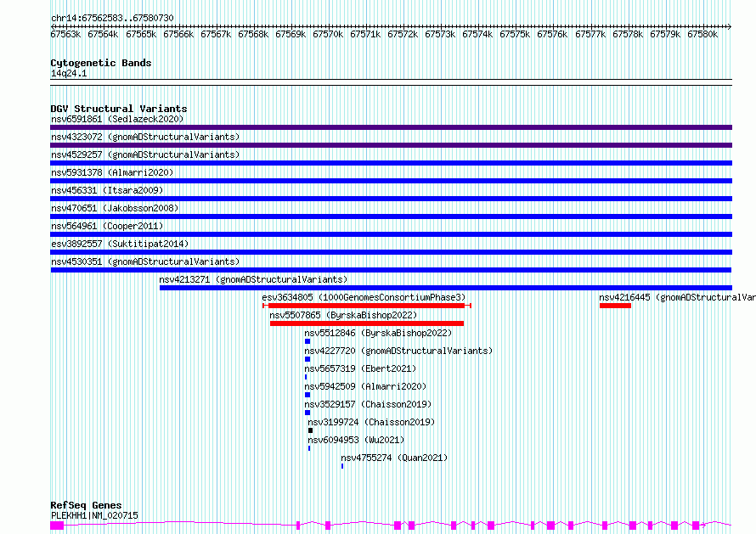The image size is (756, 534).
Task: Click the 67566k ruler position
Action: point(178,34)
